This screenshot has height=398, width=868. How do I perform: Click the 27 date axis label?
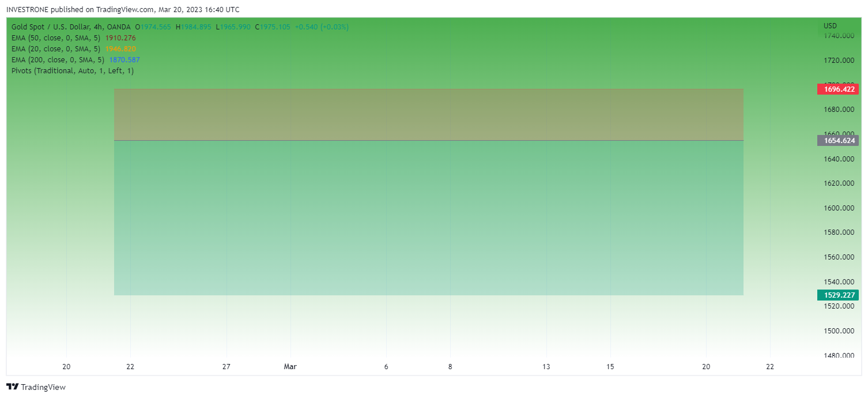point(227,366)
